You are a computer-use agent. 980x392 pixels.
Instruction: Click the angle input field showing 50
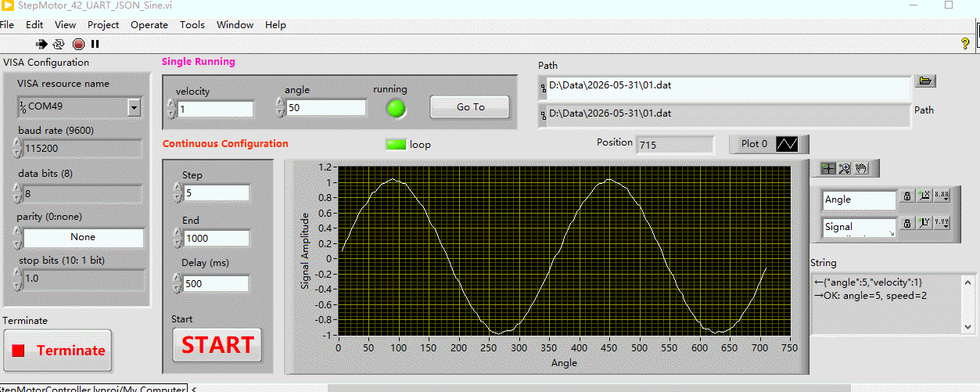point(326,108)
